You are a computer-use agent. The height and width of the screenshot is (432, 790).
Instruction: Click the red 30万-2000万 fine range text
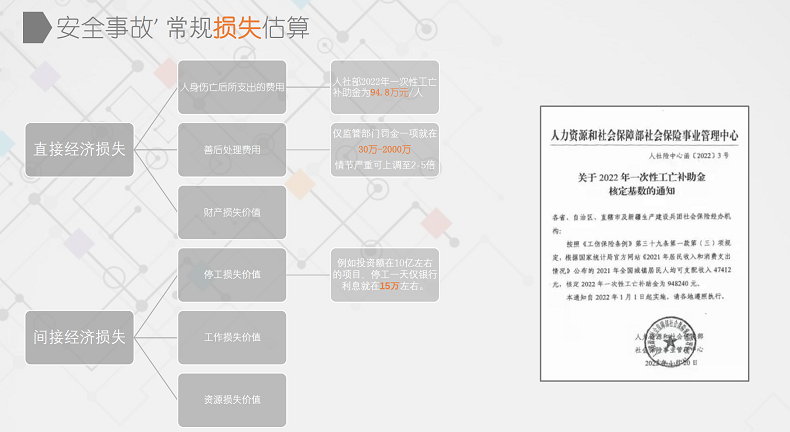(x=385, y=149)
